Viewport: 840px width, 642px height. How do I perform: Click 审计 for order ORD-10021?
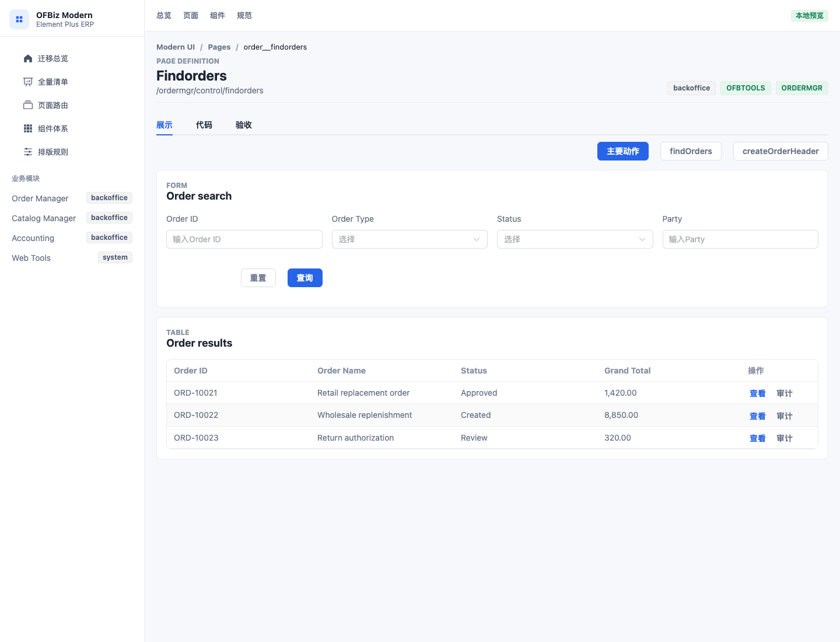(x=785, y=393)
